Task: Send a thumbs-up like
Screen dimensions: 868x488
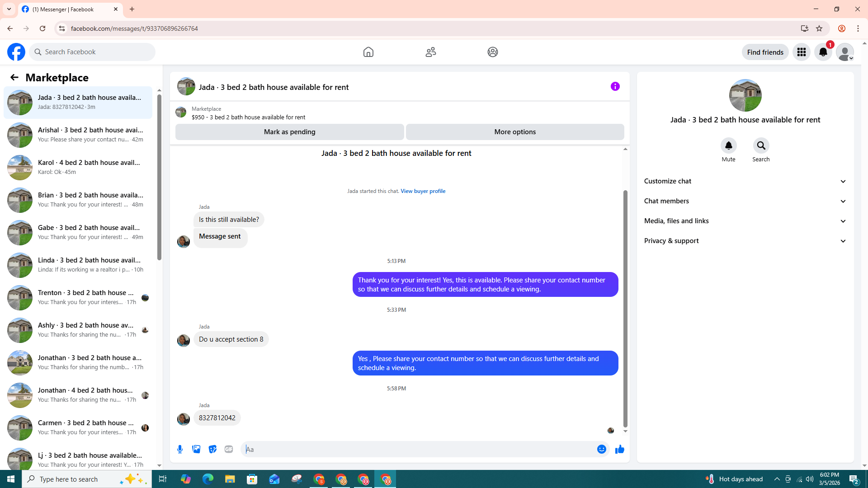Action: click(x=619, y=449)
